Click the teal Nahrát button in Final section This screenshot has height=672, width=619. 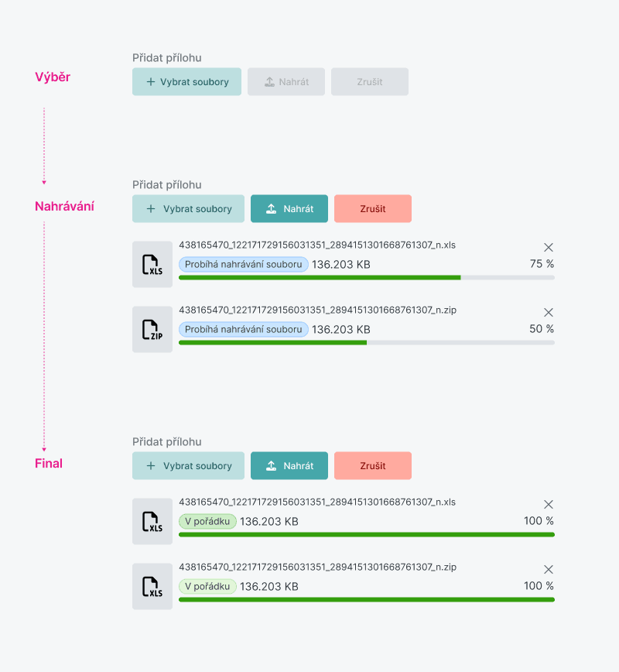289,465
